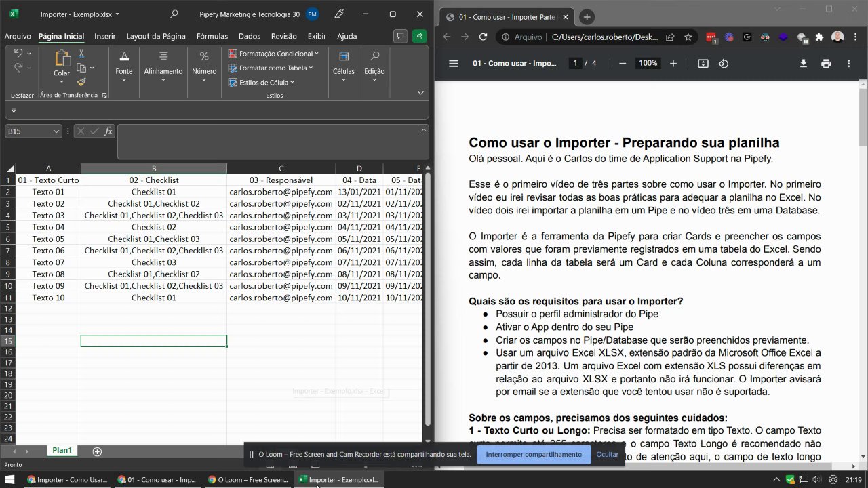Click the Chrome profile avatar
This screenshot has height=488, width=868.
(837, 37)
